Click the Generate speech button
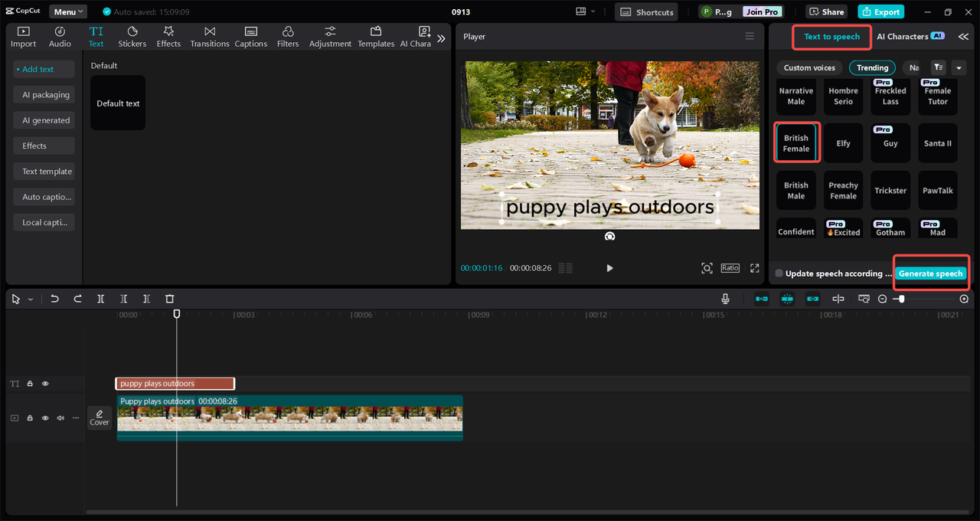Image resolution: width=980 pixels, height=521 pixels. tap(930, 274)
